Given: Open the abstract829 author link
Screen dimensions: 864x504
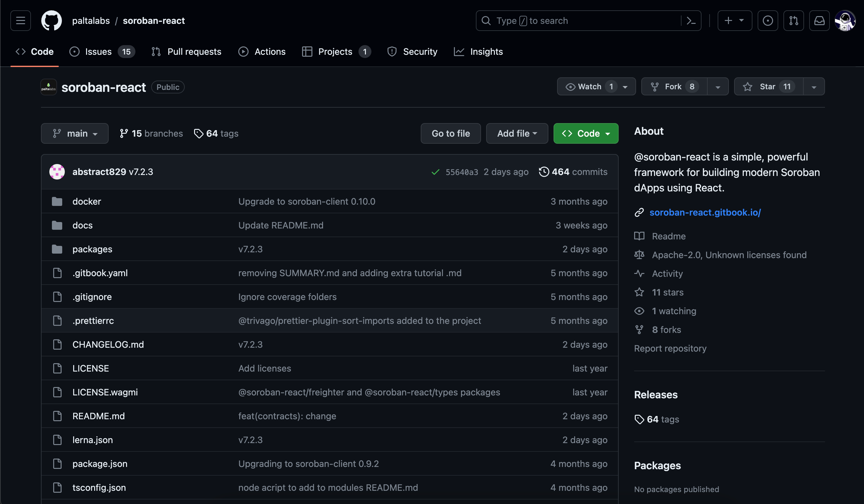Looking at the screenshot, I should tap(99, 172).
